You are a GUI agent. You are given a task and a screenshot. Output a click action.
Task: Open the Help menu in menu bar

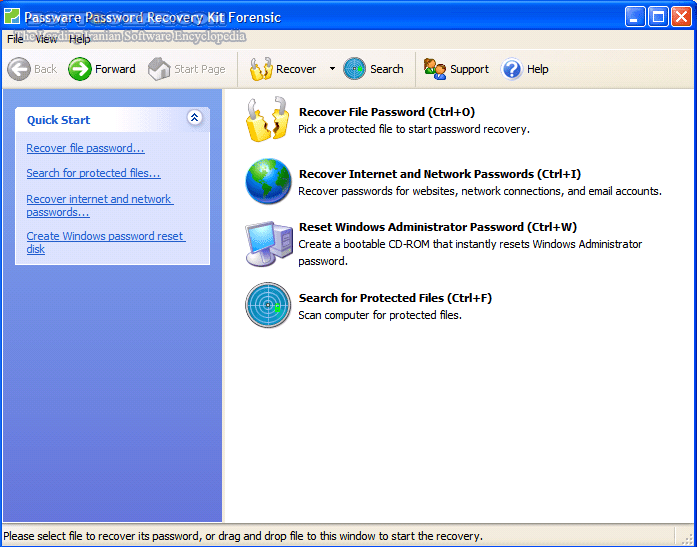coord(79,40)
